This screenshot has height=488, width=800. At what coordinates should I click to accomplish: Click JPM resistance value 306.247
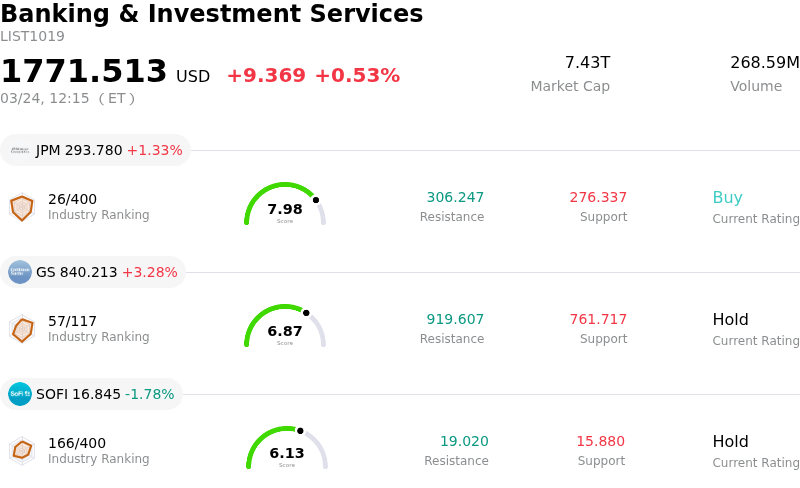tap(455, 198)
